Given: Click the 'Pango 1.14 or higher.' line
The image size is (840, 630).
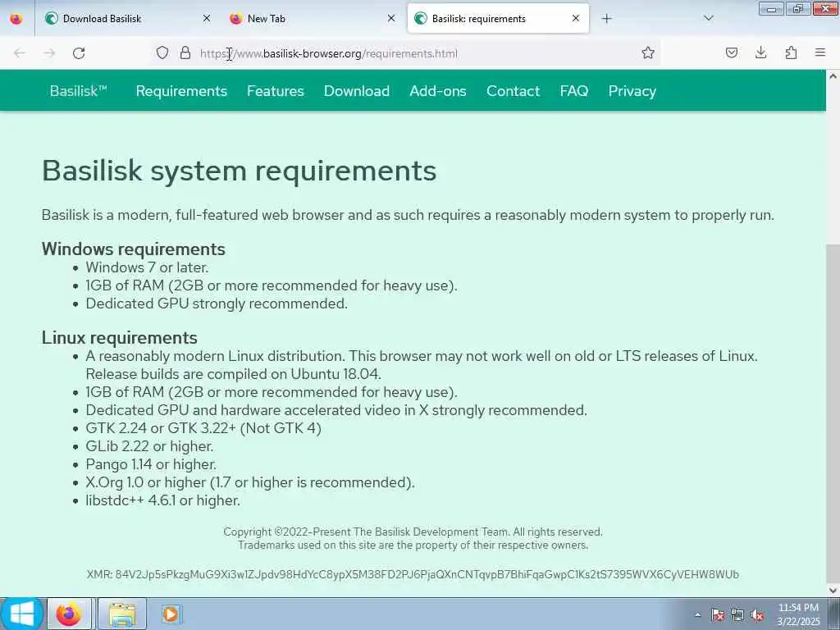Looking at the screenshot, I should tap(151, 464).
